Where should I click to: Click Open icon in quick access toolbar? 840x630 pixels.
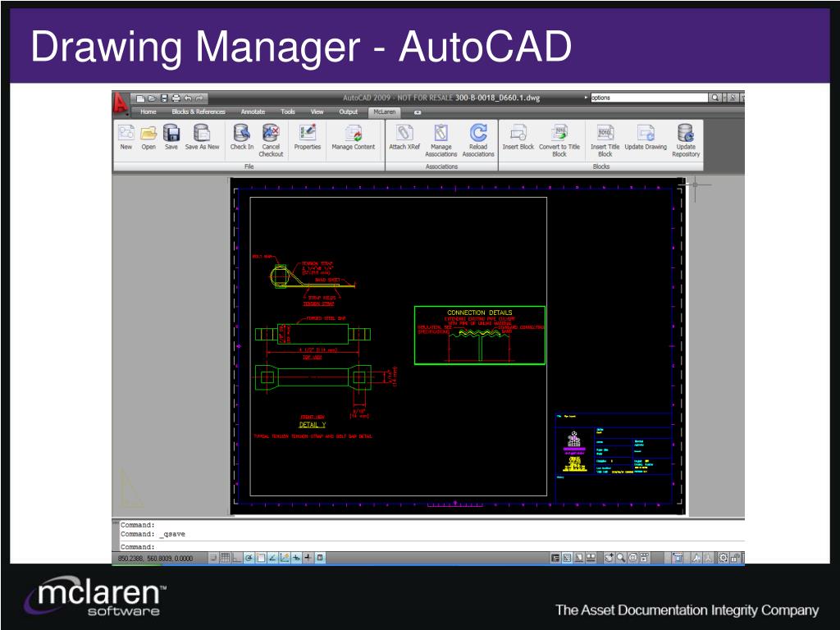pyautogui.click(x=152, y=98)
